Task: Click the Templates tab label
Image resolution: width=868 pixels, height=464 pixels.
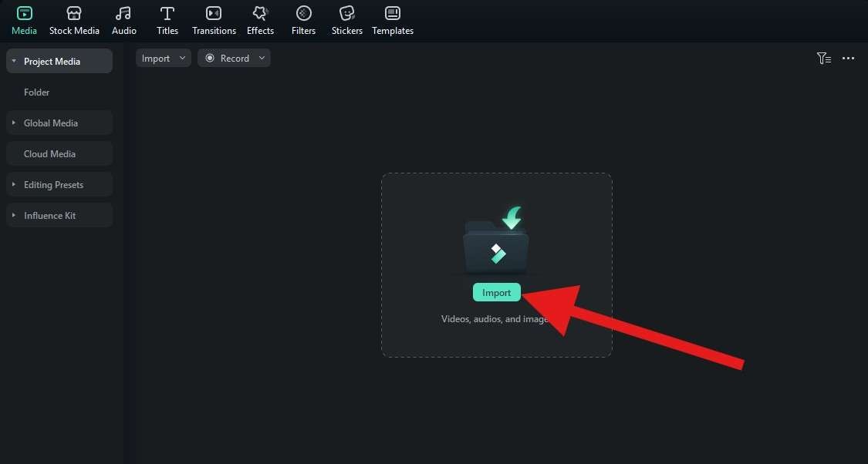Action: pyautogui.click(x=393, y=31)
